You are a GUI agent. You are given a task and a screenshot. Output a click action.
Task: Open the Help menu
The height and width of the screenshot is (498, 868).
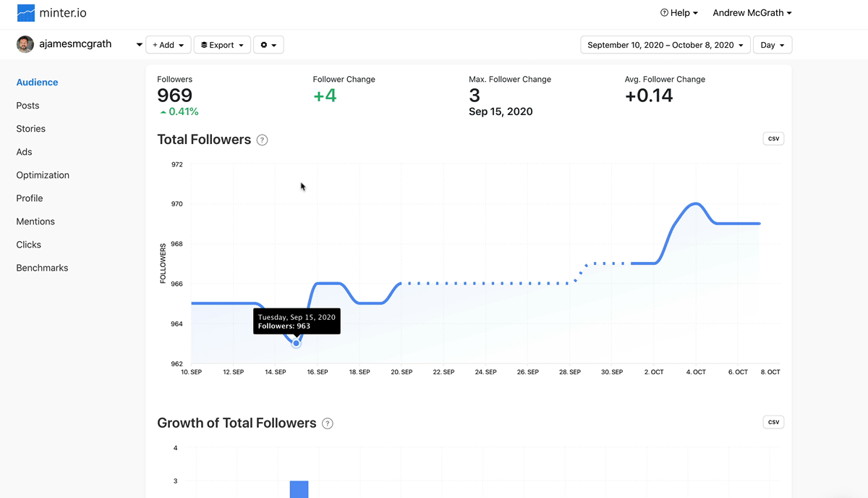(x=679, y=13)
